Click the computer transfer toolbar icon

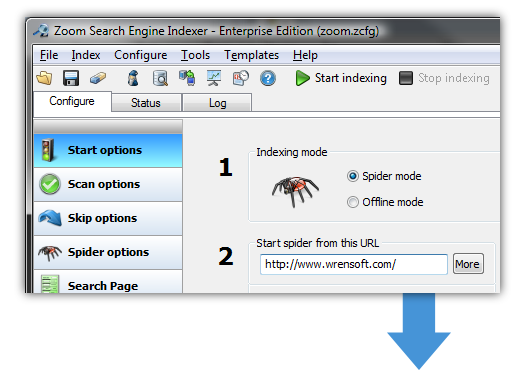click(x=187, y=78)
